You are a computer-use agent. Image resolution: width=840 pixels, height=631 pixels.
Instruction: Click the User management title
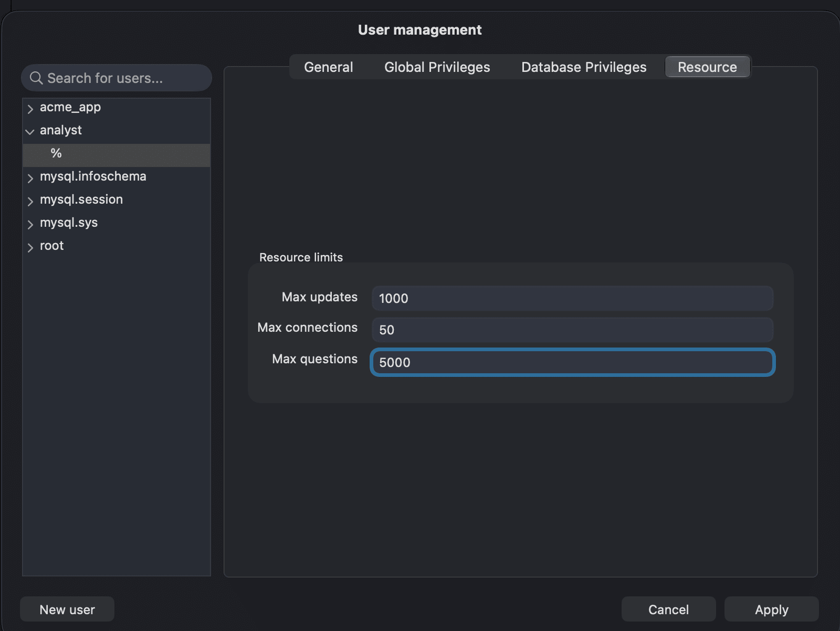coord(420,30)
